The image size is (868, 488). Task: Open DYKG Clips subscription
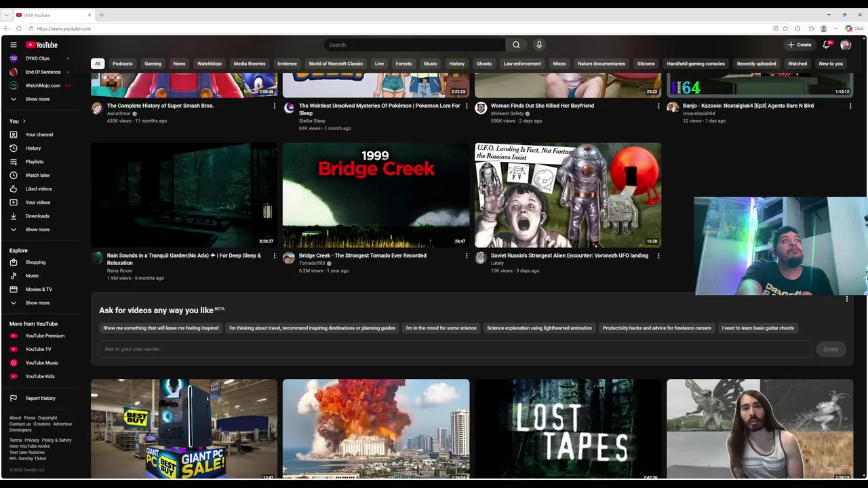[x=37, y=58]
